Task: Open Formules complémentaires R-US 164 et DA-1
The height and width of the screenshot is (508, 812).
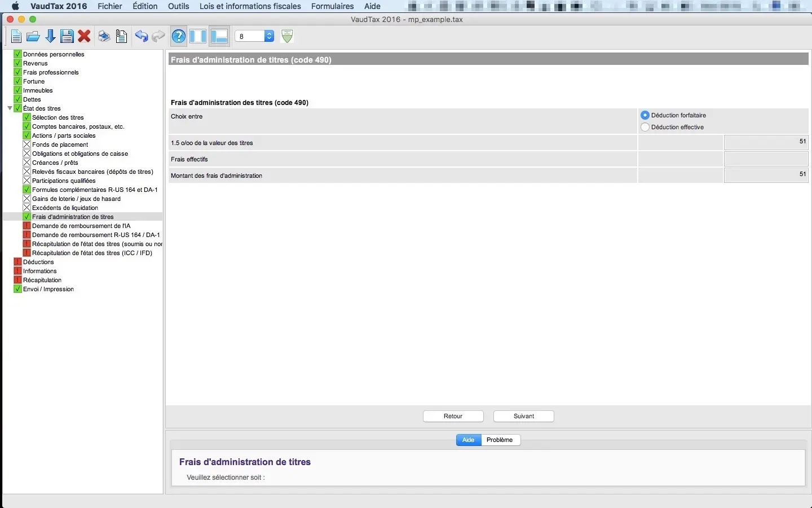Action: (x=95, y=190)
